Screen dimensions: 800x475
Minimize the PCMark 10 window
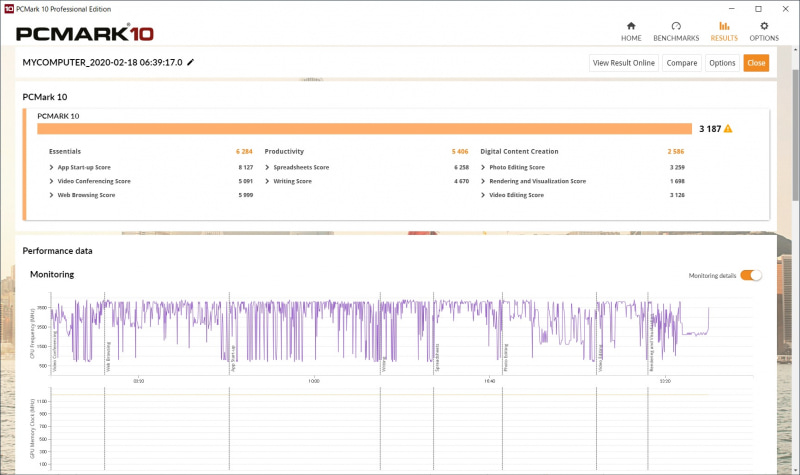click(732, 9)
